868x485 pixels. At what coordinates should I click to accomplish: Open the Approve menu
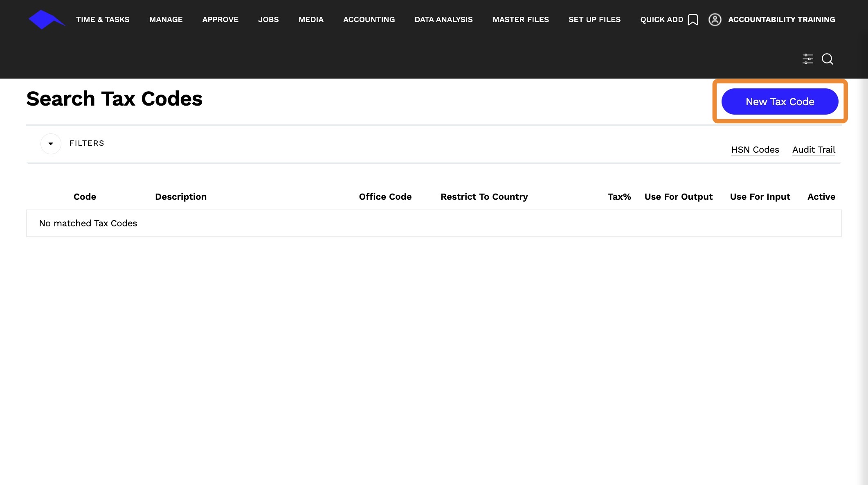click(220, 20)
